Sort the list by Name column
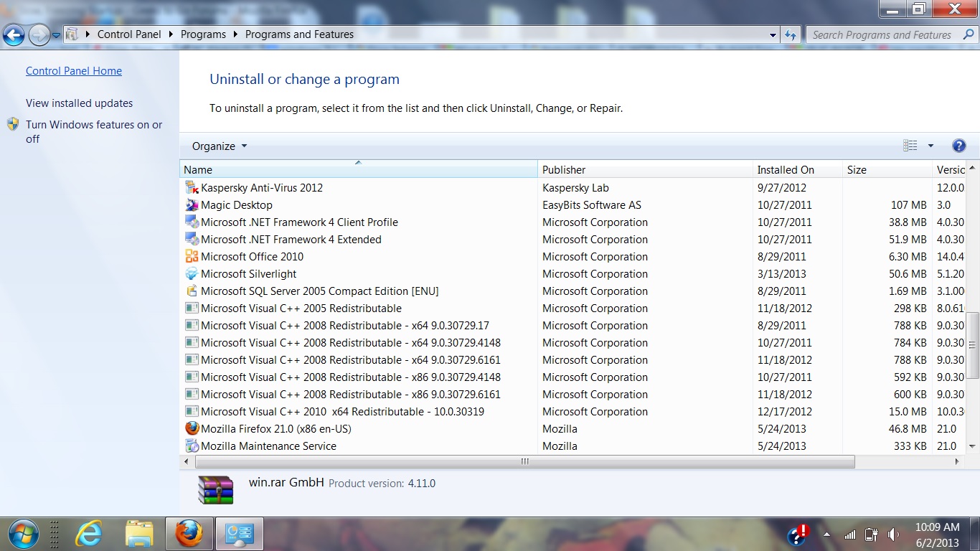Image resolution: width=980 pixels, height=551 pixels. [359, 170]
